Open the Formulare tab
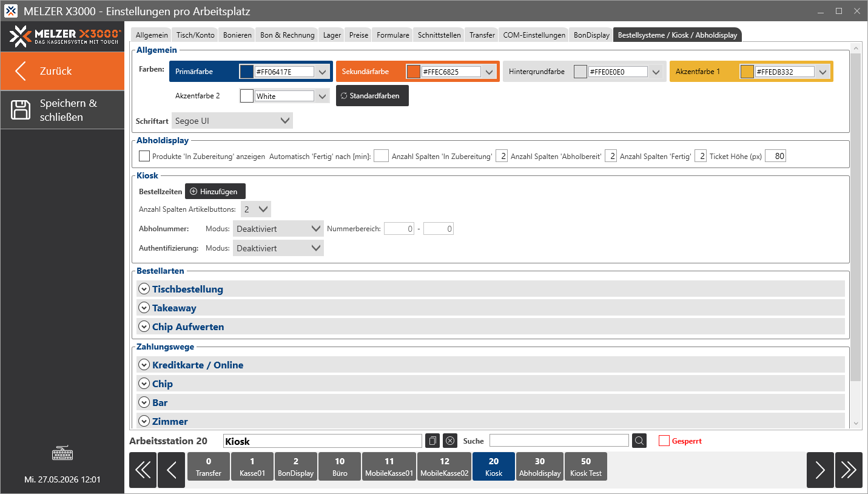The height and width of the screenshot is (494, 868). pyautogui.click(x=393, y=35)
